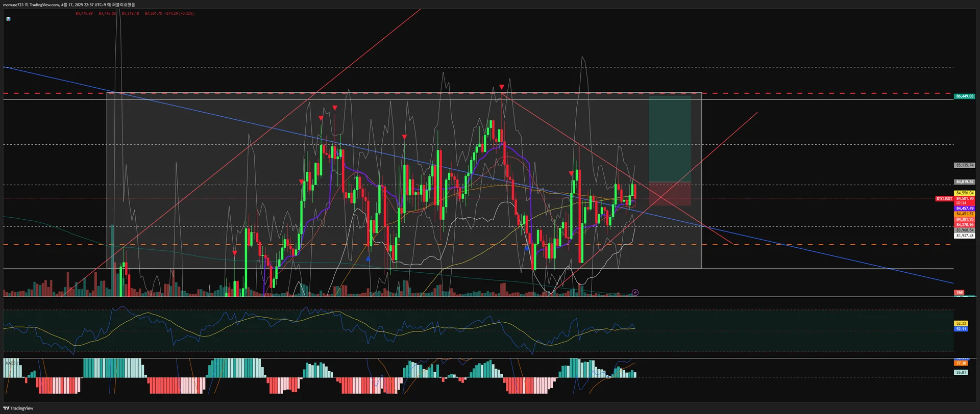Screen dimensions: 980x414
Task: Click the 26.81 indicator value label
Action: (961, 373)
